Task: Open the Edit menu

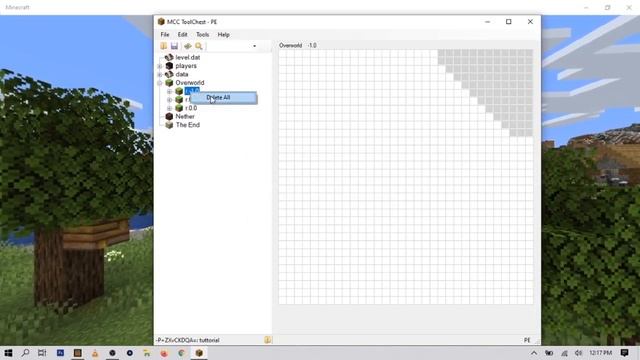Action: point(182,35)
